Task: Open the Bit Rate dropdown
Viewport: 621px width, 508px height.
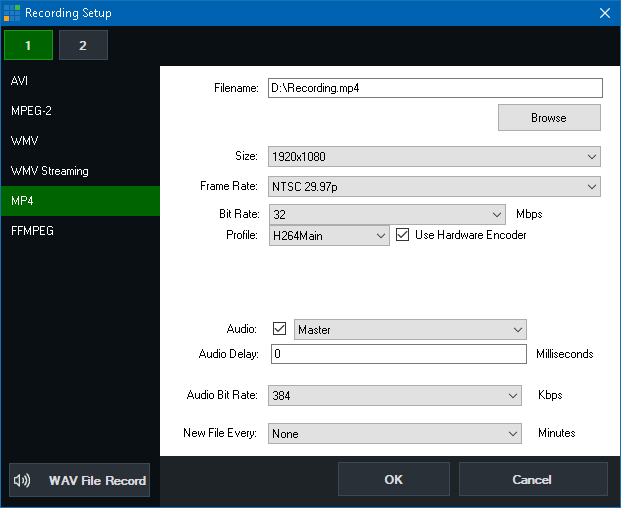Action: tap(386, 214)
